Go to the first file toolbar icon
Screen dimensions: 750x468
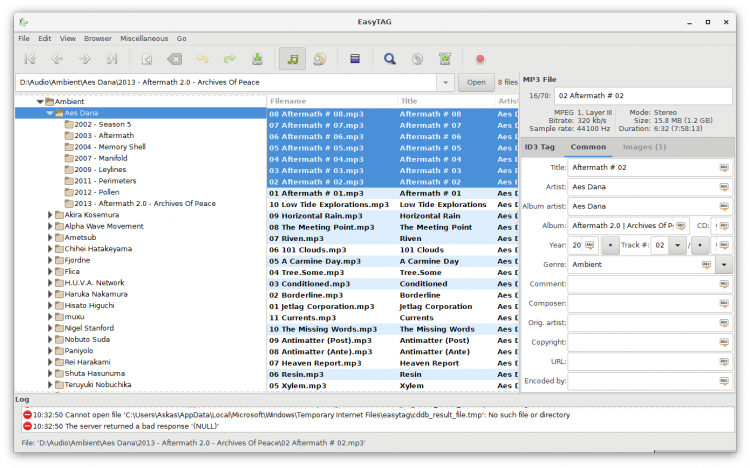30,59
